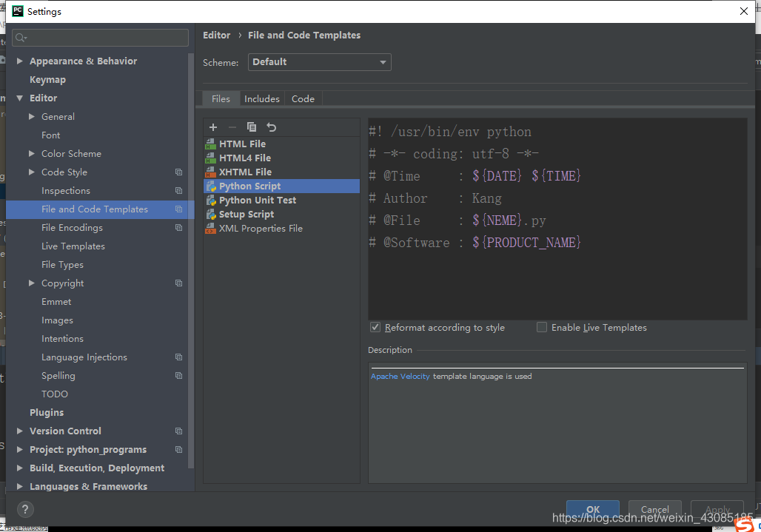The height and width of the screenshot is (532, 761).
Task: Select the HTML4 File template
Action: [x=281, y=158]
